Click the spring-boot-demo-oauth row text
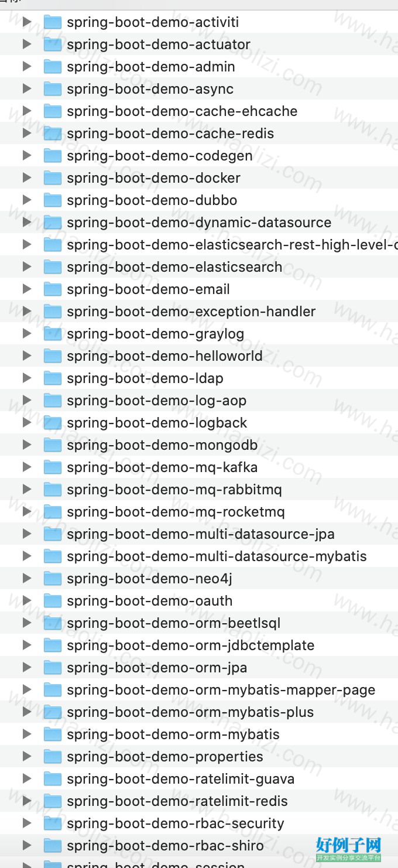 tap(150, 601)
